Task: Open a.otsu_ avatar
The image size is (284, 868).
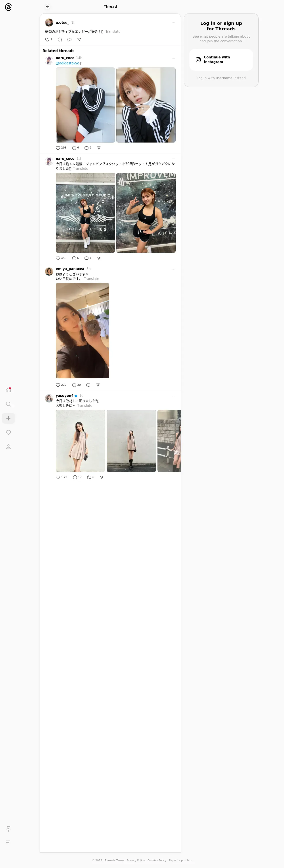Action: click(x=49, y=23)
